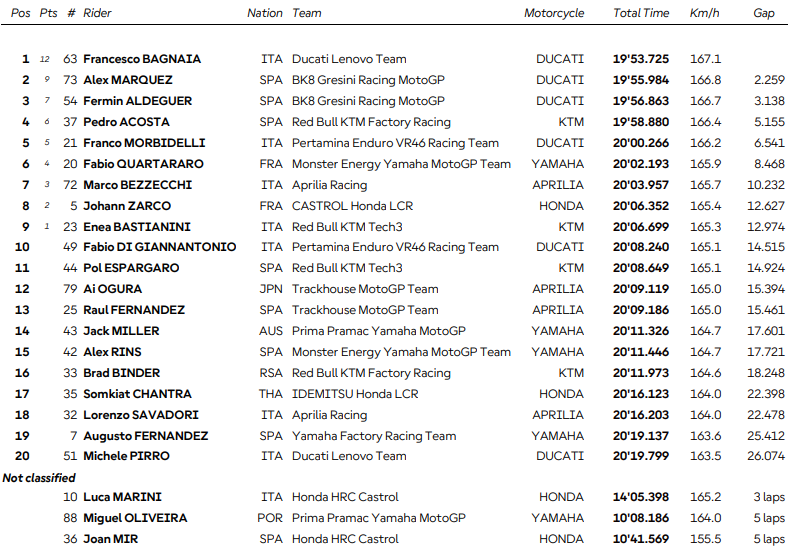Image resolution: width=799 pixels, height=554 pixels.
Task: Select Johann ZARCO's name
Action: click(x=125, y=206)
